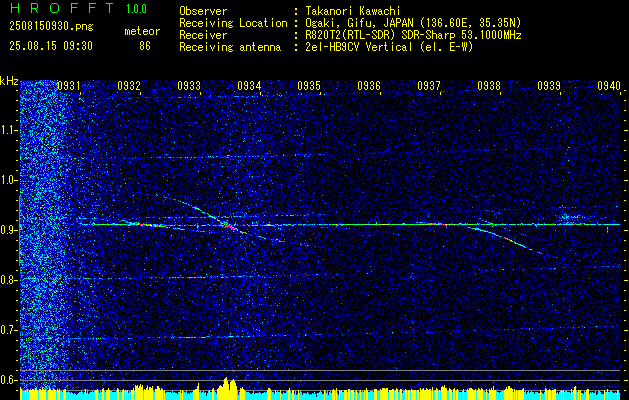Screen dimensions: 629x400
Task: Click the 0940 time marker
Action: tap(609, 86)
